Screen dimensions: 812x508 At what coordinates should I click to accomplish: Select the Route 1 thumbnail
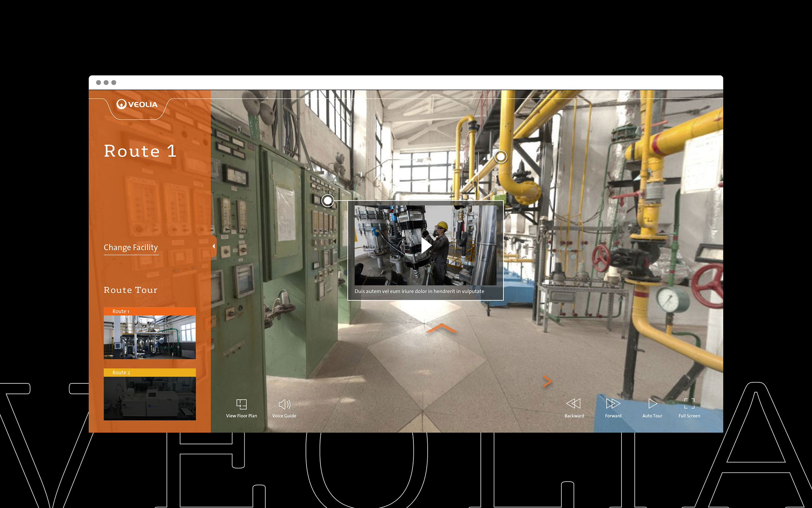(x=150, y=337)
